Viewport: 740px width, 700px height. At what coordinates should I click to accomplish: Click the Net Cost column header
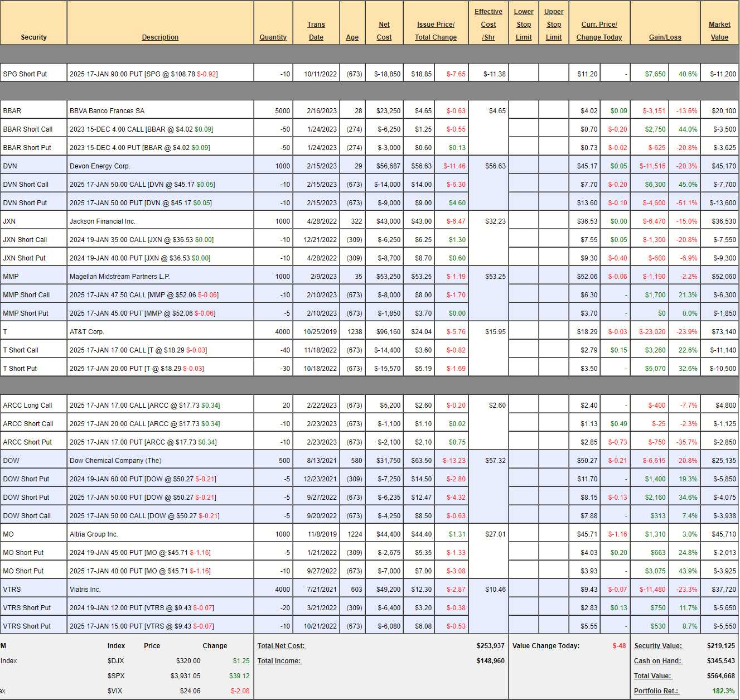point(384,31)
